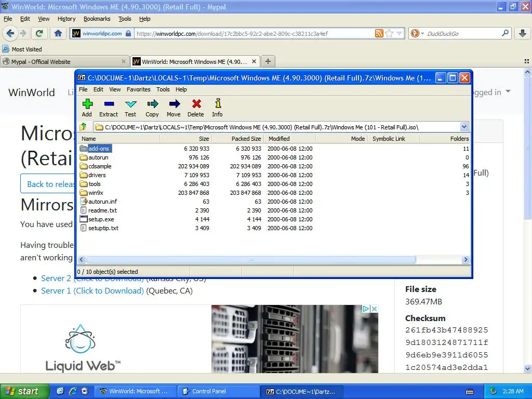Open a new browser tab with plus button
Screen dimensions: 532x399
tap(268, 61)
